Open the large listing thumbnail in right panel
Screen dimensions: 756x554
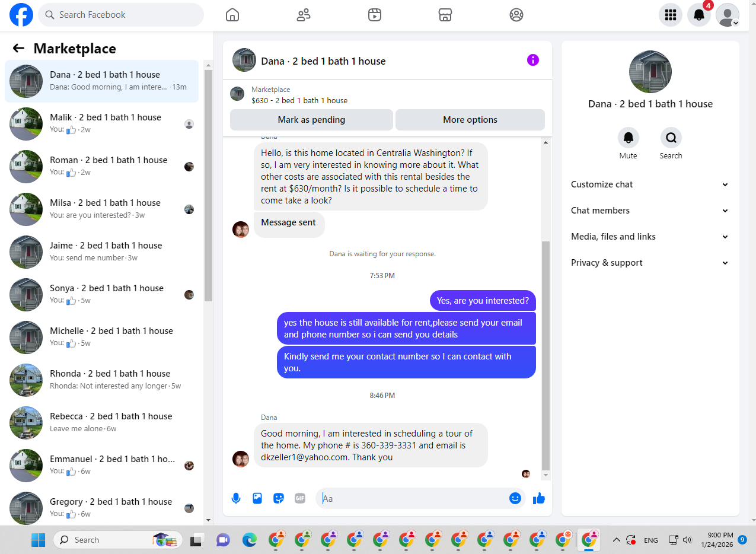click(650, 72)
